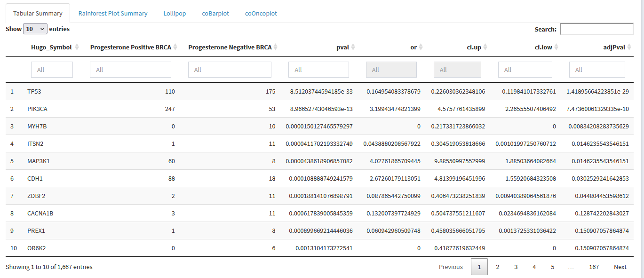Screen dimensions: 644x278
Task: Click the adjPval column header text
Action: click(x=614, y=47)
